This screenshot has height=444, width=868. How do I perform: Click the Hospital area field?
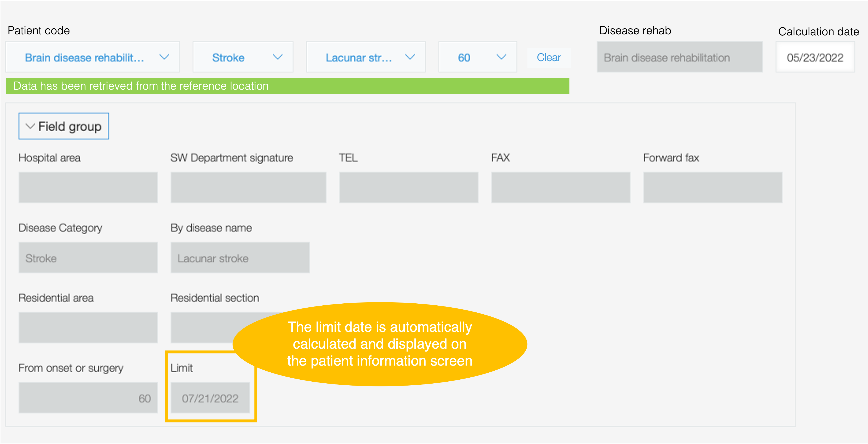(88, 187)
